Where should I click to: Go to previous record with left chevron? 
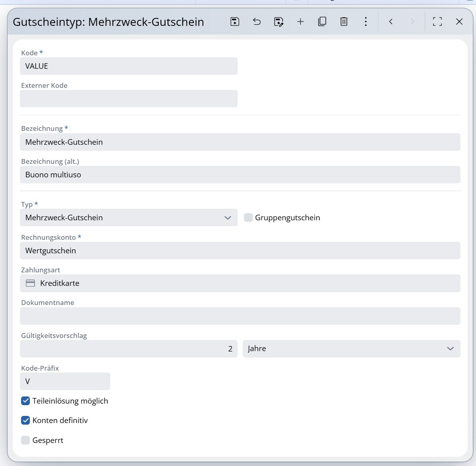point(391,21)
